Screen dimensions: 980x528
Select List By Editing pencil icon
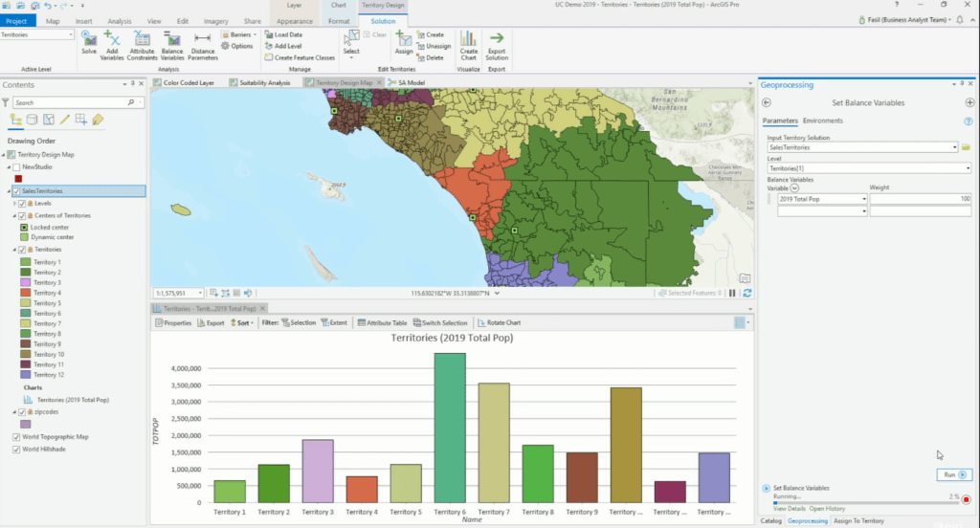(x=64, y=120)
